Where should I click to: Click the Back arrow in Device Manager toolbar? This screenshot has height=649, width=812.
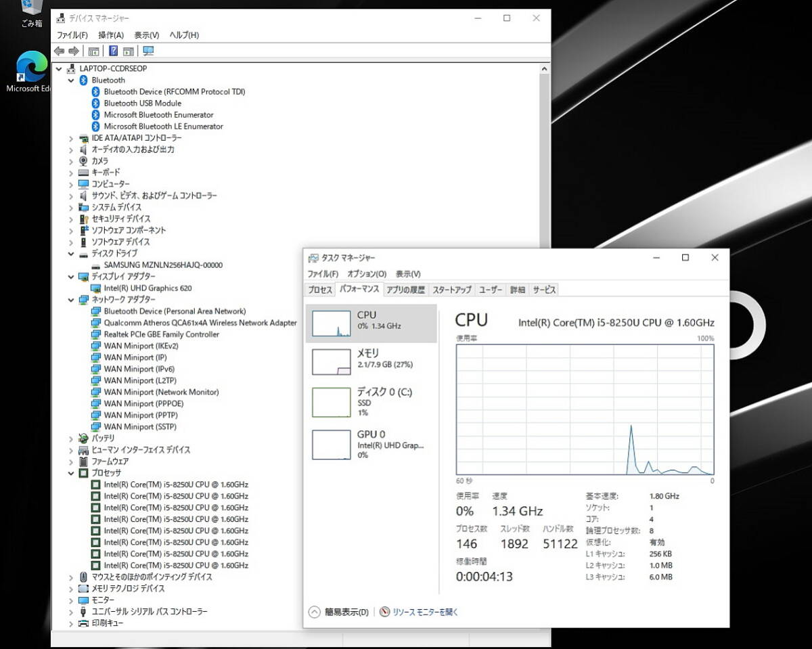click(x=59, y=51)
